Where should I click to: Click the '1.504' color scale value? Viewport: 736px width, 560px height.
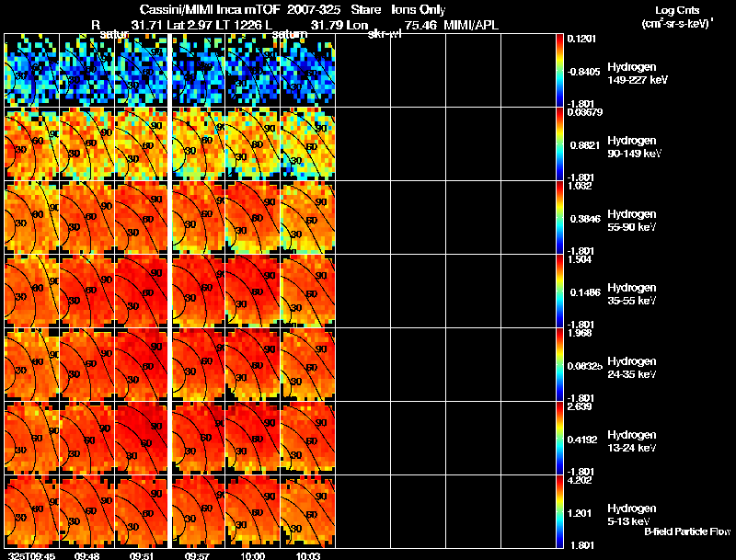click(580, 259)
